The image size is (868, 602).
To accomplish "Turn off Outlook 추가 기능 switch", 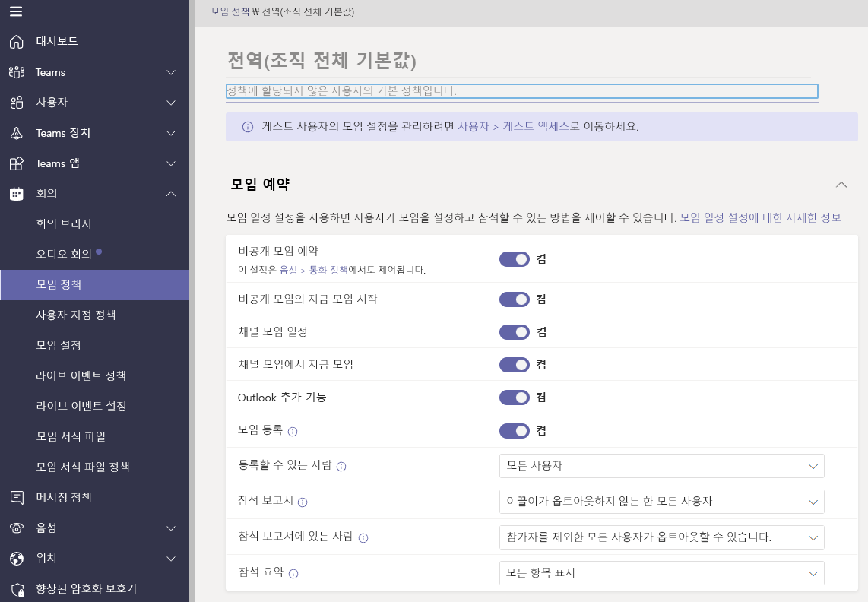I will pyautogui.click(x=515, y=398).
